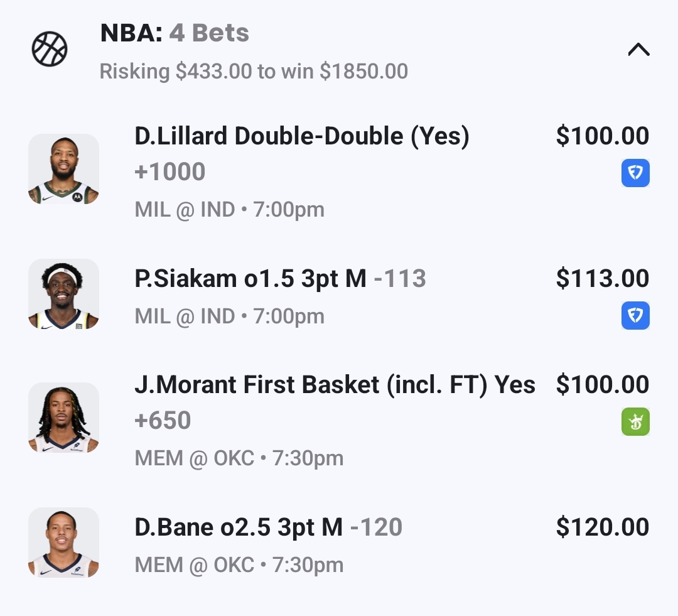Screen dimensions: 678x616
Task: Open D.Bane player headshot
Action: [63, 543]
